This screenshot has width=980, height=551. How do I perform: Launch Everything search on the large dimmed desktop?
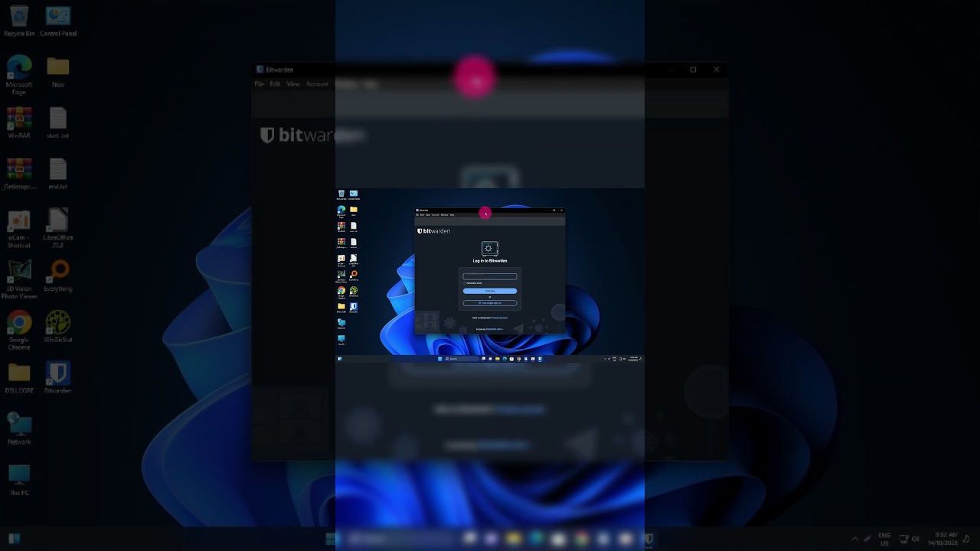[58, 276]
